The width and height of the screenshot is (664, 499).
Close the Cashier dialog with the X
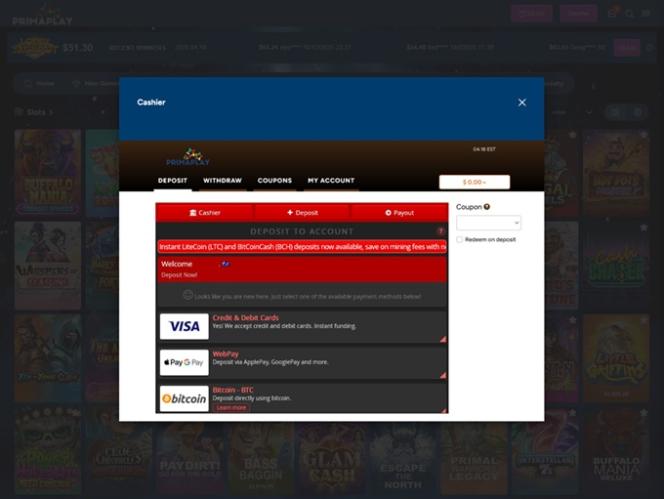pos(522,102)
